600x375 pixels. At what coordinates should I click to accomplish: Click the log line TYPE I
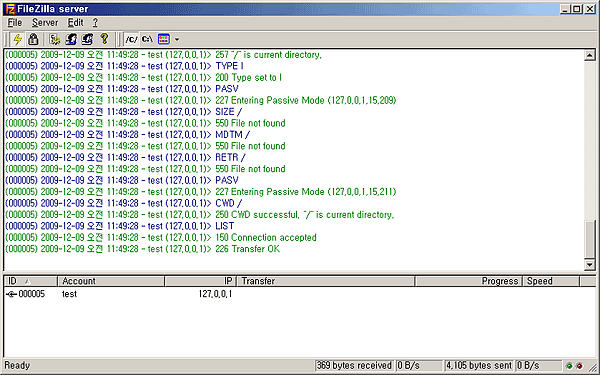pyautogui.click(x=124, y=66)
